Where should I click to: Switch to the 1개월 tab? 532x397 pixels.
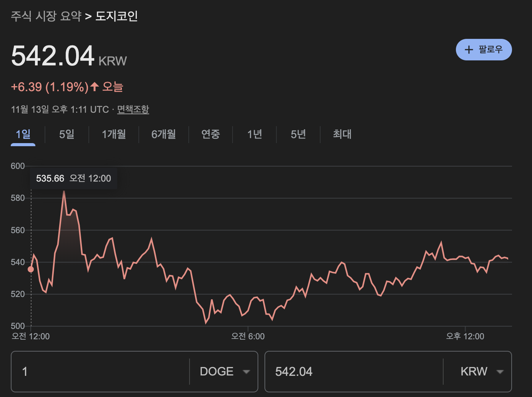(x=114, y=134)
